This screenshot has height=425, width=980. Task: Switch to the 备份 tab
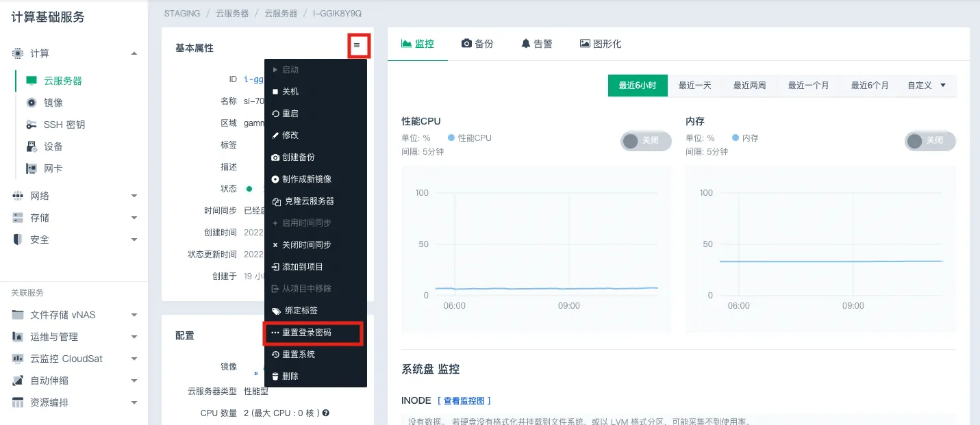(x=477, y=42)
